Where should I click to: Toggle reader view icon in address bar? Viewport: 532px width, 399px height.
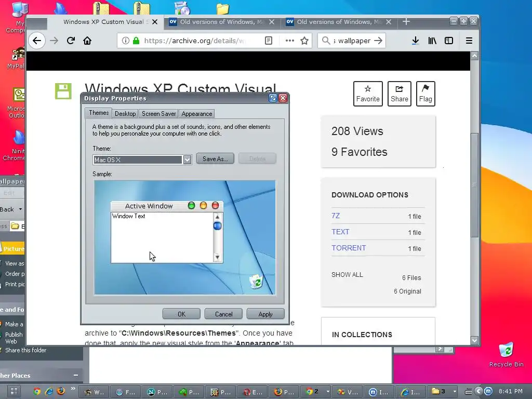click(269, 41)
